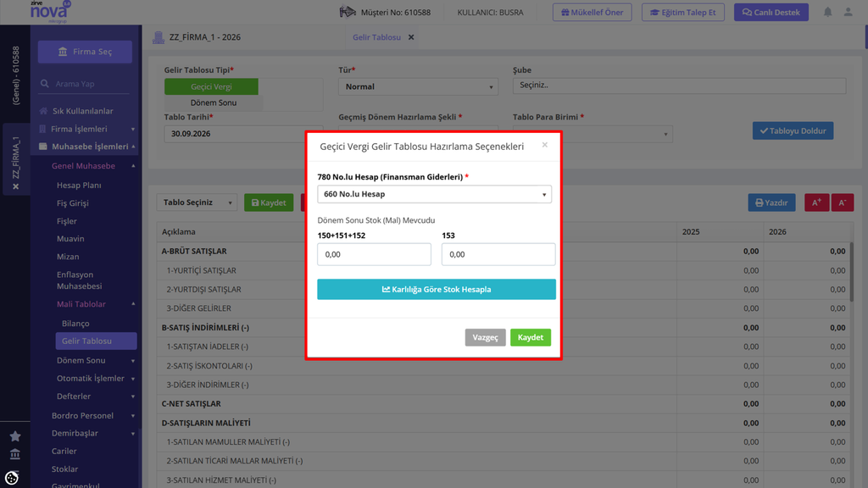Close the Gelir Tablosu tab
The image size is (868, 488).
411,37
